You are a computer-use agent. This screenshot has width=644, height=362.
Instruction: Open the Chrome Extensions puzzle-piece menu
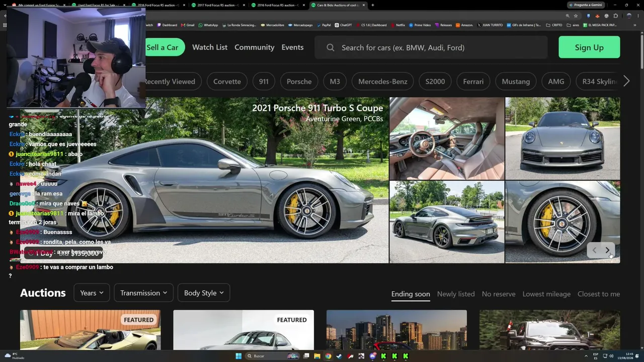click(615, 16)
